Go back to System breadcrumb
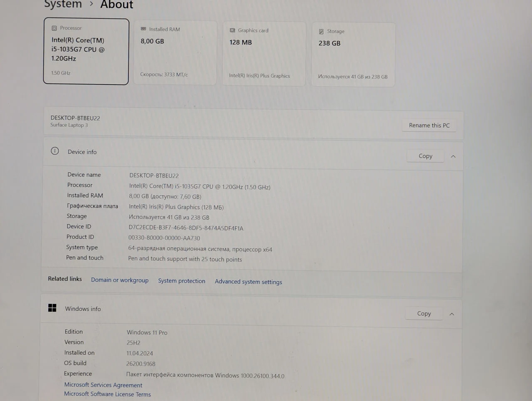 pyautogui.click(x=63, y=4)
